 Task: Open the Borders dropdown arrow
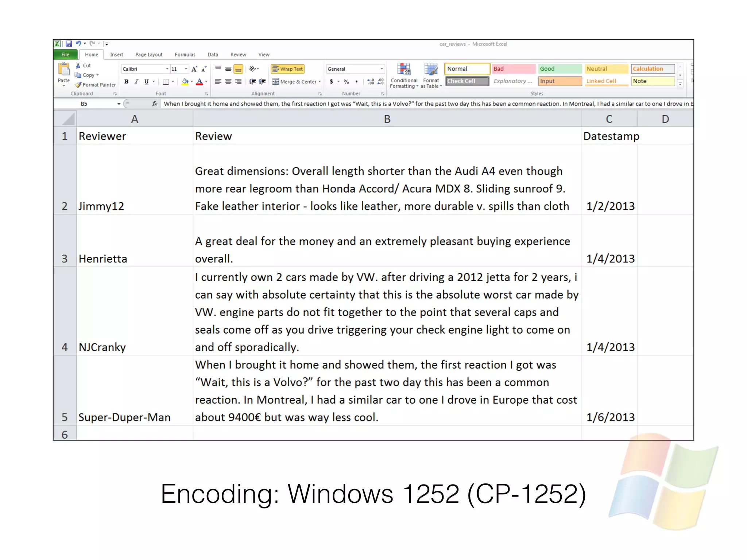coord(173,82)
